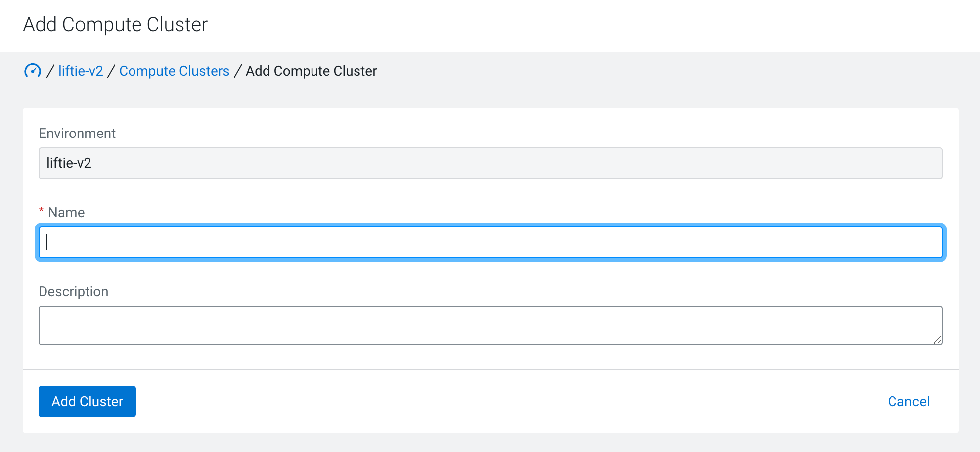Click the Description box resize handle
Screen dimensions: 980x452
[x=937, y=340]
